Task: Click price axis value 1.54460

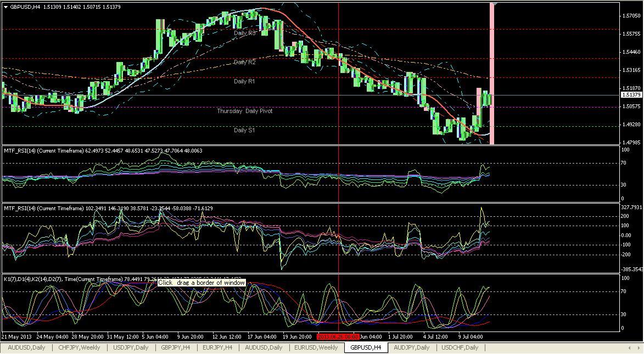Action: tap(631, 52)
